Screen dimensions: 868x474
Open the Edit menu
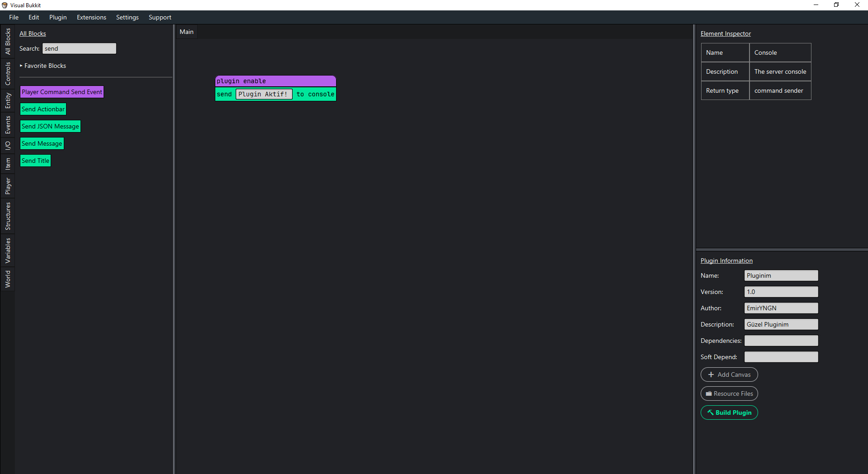pos(33,17)
